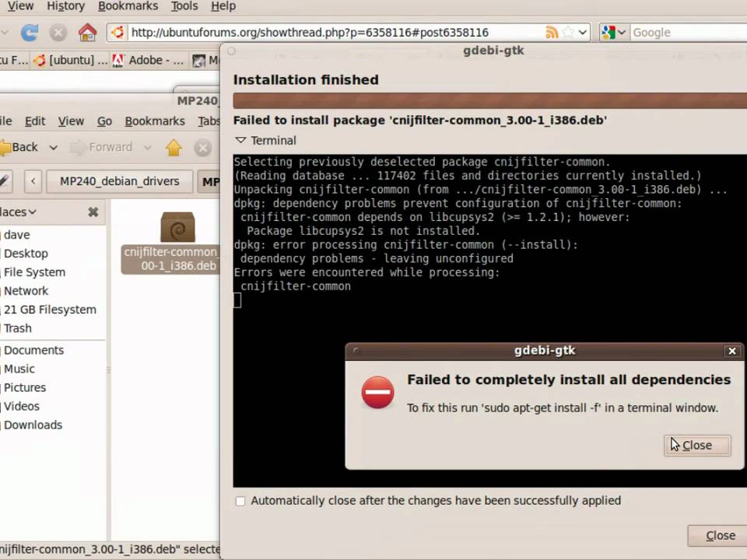This screenshot has height=560, width=747.
Task: Open the file manager Edit menu
Action: 35,121
